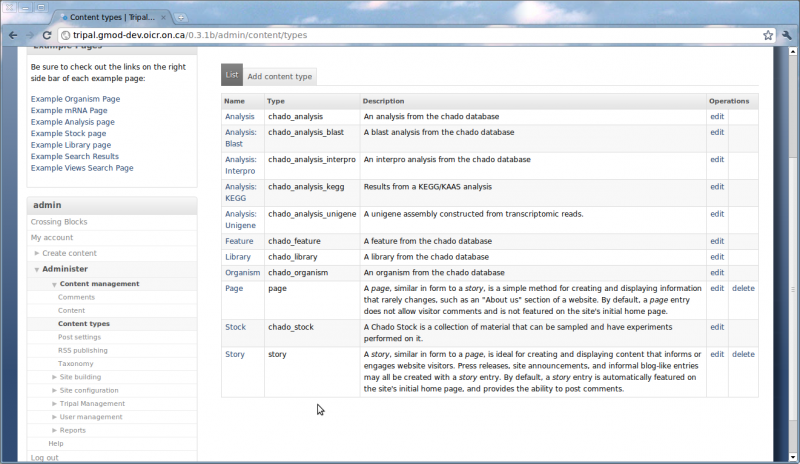The width and height of the screenshot is (800, 464).
Task: Expand the Site building arrow
Action: tap(54, 377)
